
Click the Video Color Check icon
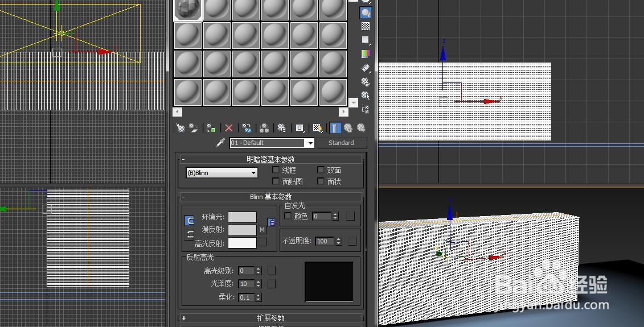365,54
